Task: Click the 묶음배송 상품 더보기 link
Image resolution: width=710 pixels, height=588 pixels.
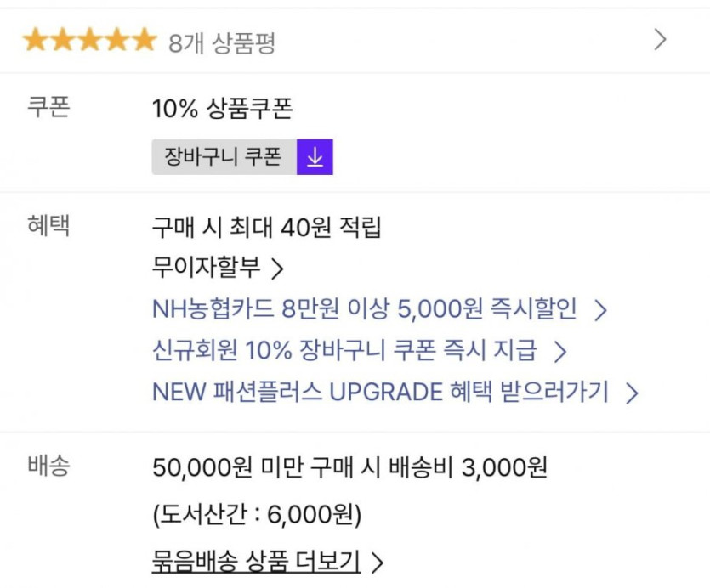Action: click(x=256, y=562)
